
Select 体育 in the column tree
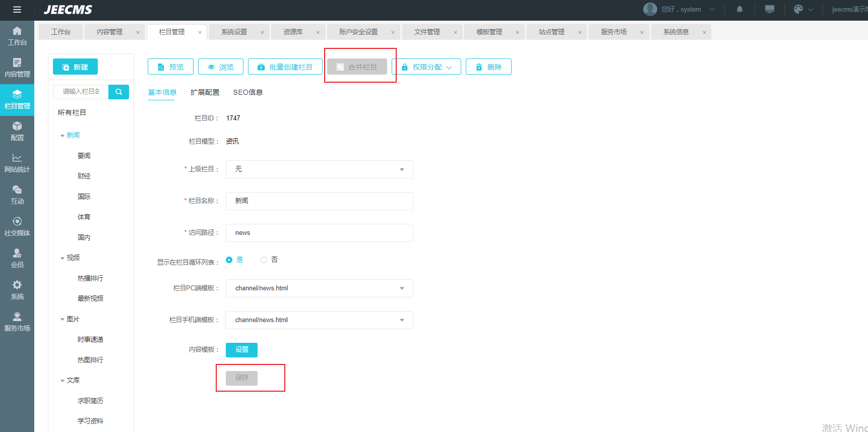coord(84,217)
